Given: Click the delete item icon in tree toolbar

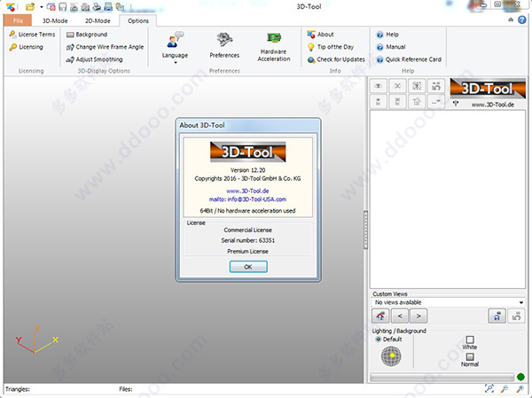Looking at the screenshot, I should pyautogui.click(x=397, y=101).
